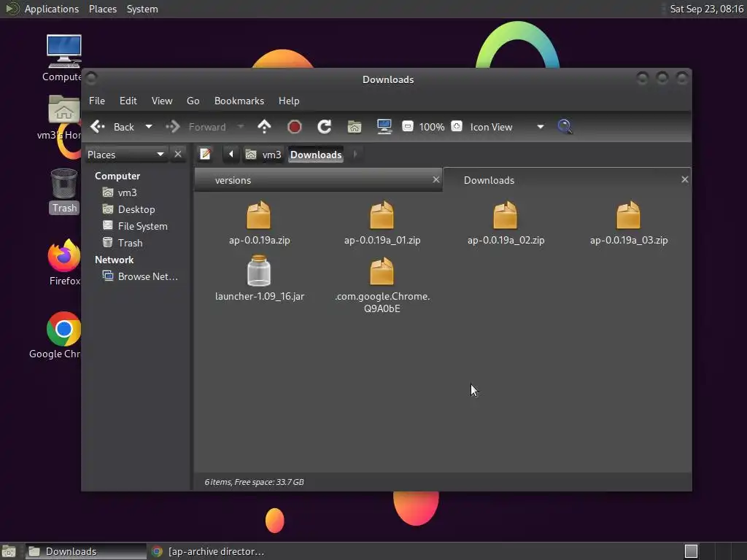Viewport: 747px width, 560px height.
Task: Open Desktop in Places sidebar
Action: click(130, 209)
